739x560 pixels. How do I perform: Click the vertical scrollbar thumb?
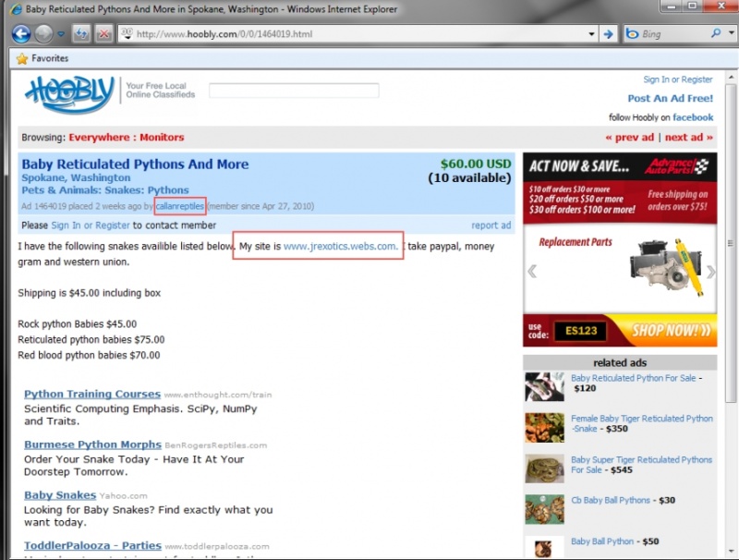(x=731, y=243)
